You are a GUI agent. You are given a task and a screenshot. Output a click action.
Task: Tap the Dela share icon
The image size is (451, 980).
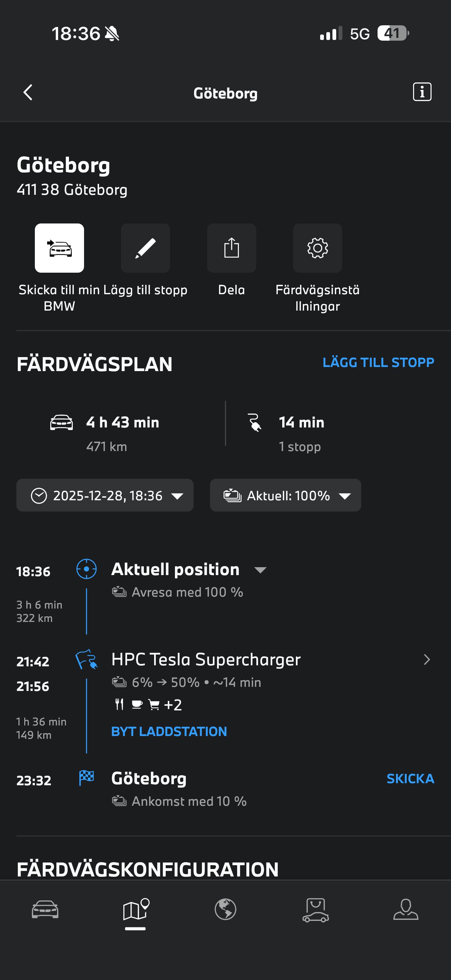231,248
